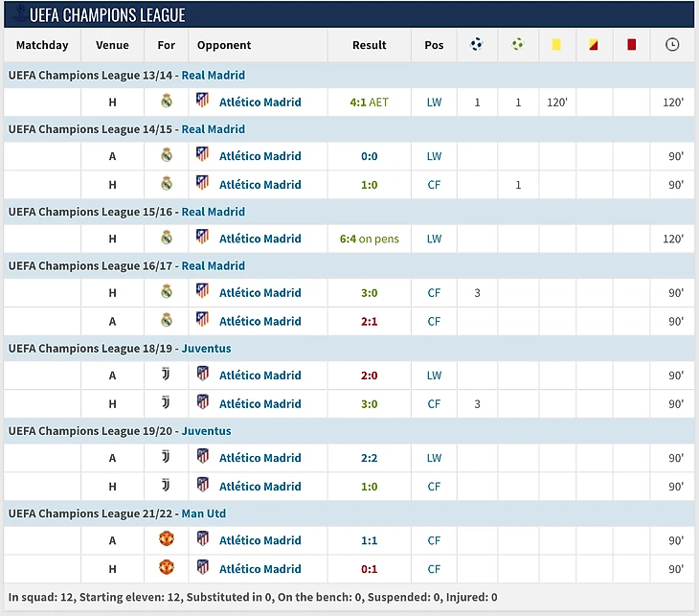Click the 120' yellow card minute cell
Image resolution: width=699 pixels, height=616 pixels.
556,103
